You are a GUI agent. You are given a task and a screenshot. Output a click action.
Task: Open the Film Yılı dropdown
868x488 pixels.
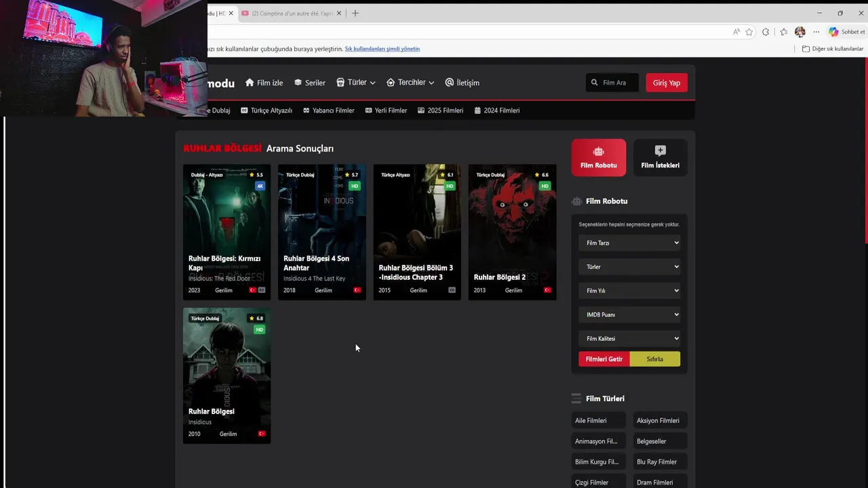click(629, 291)
